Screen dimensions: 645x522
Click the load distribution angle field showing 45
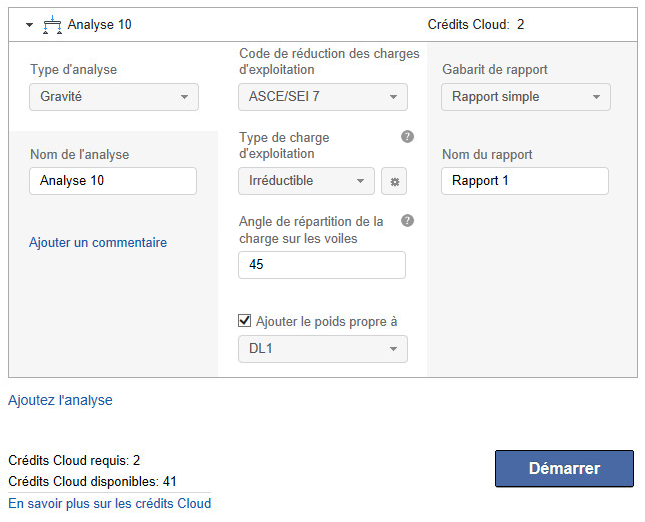coord(322,265)
